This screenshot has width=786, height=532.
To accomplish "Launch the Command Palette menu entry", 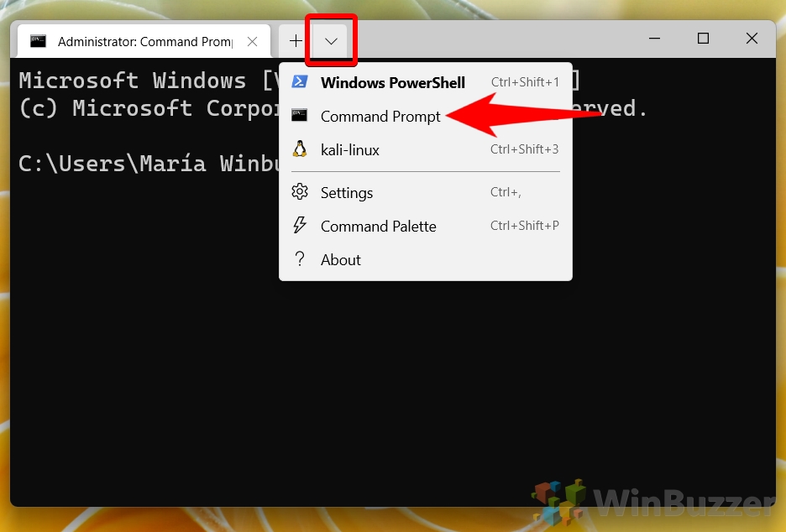I will click(378, 227).
